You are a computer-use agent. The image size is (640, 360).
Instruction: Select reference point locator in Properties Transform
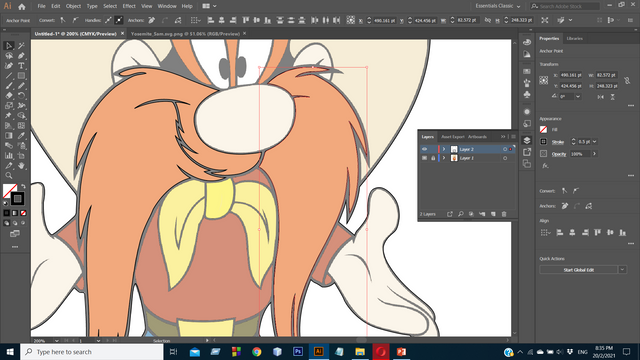(544, 80)
